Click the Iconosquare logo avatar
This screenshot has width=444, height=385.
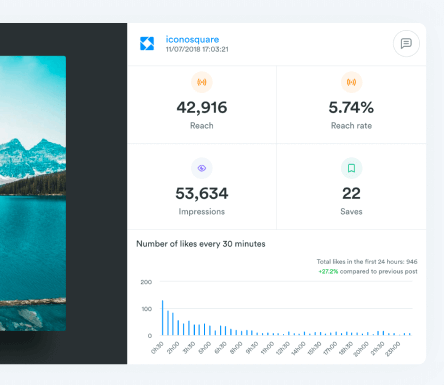[147, 44]
